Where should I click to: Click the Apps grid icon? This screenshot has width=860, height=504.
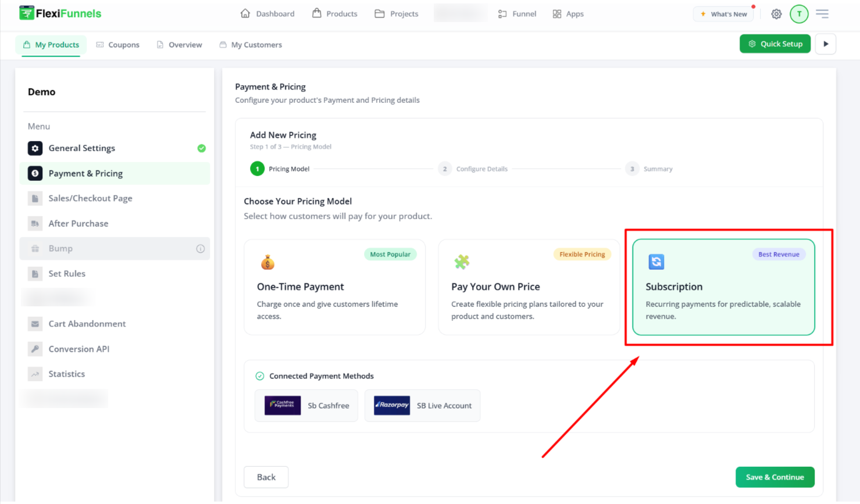557,14
